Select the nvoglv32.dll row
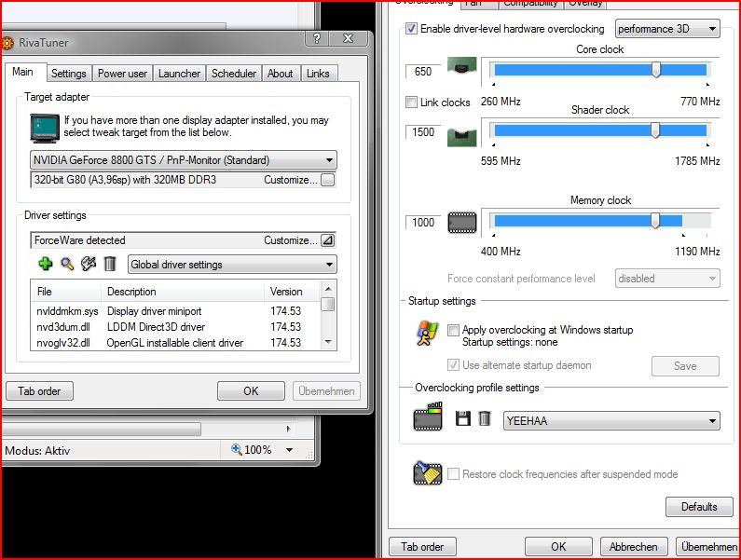The width and height of the screenshot is (741, 560). point(175,343)
